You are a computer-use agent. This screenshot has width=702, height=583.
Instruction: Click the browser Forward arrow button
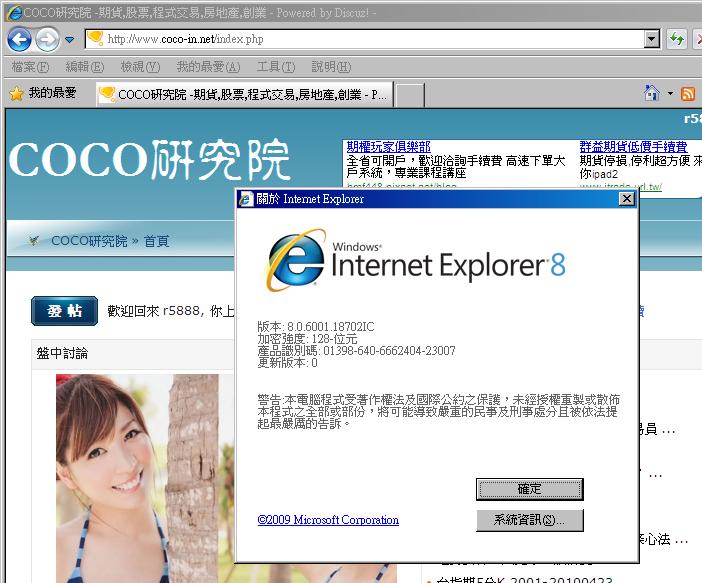pyautogui.click(x=47, y=39)
